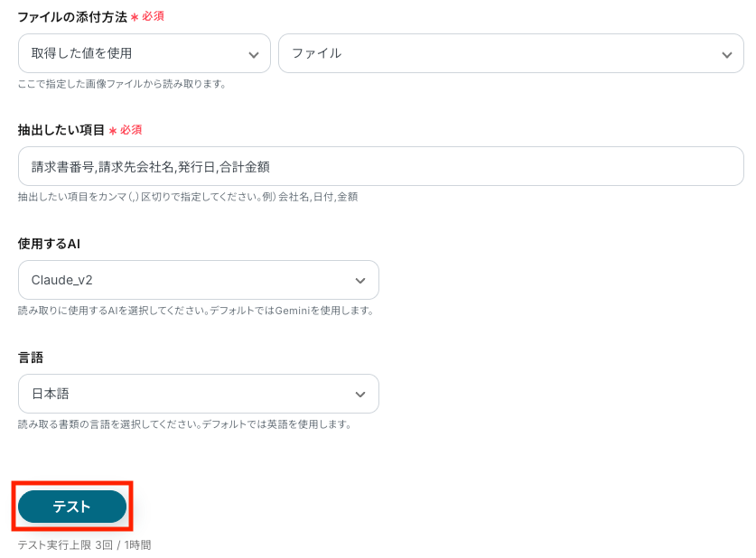Click hint text about 読み取る書類の言語
Viewport: 756px width, 558px height.
pos(185,424)
